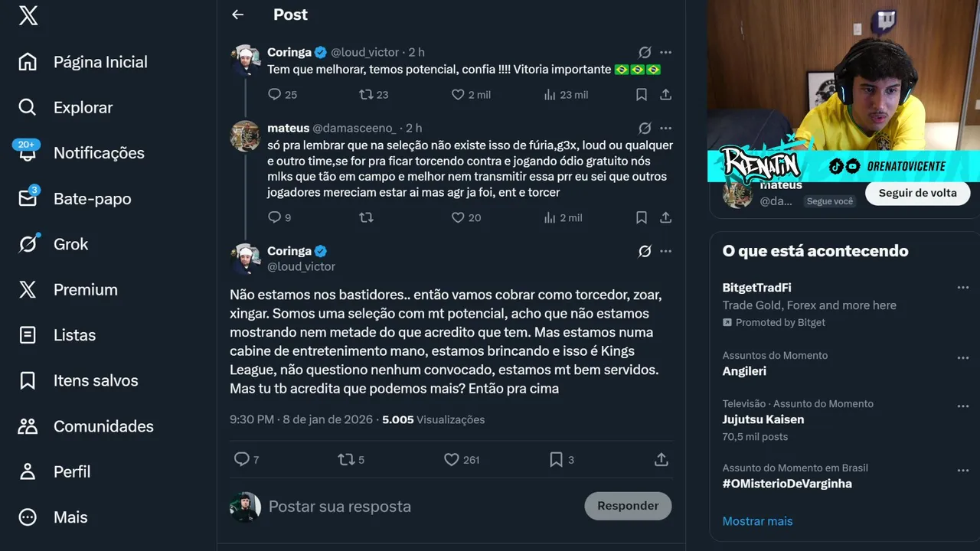Click Mostrar mais under trends
This screenshot has height=551, width=980.
coord(757,521)
